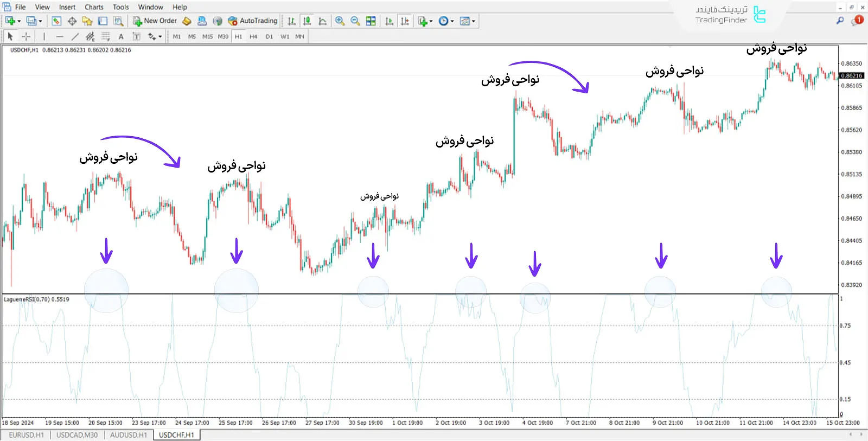Viewport: 868px width, 441px height.
Task: Toggle the AutoTrading button
Action: point(252,21)
